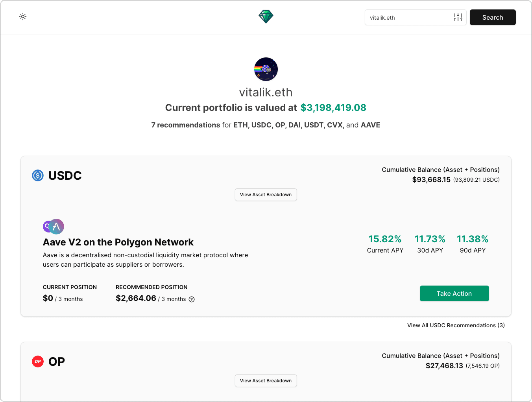Expand View Asset Breakdown for OP

(x=266, y=381)
